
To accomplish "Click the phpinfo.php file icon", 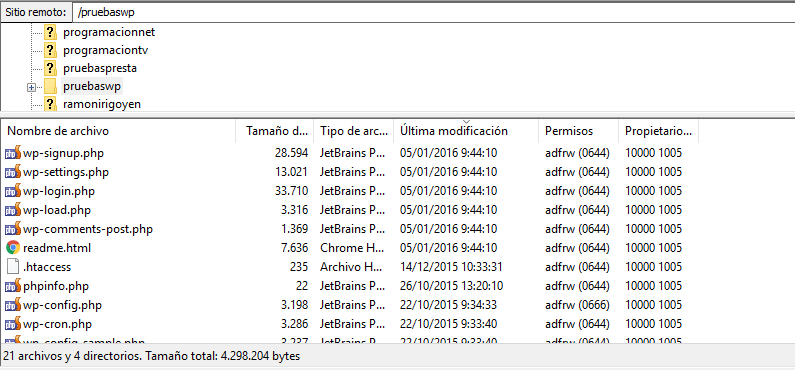I will click(13, 286).
